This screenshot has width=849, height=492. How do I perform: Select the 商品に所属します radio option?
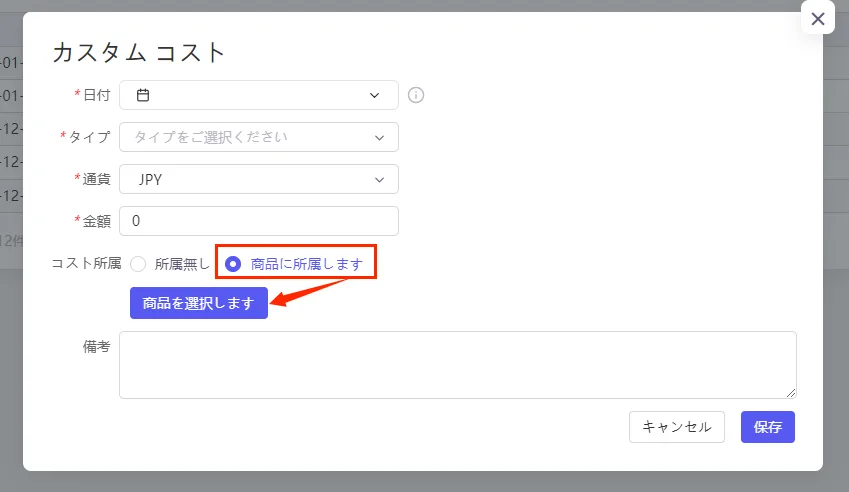tap(233, 264)
